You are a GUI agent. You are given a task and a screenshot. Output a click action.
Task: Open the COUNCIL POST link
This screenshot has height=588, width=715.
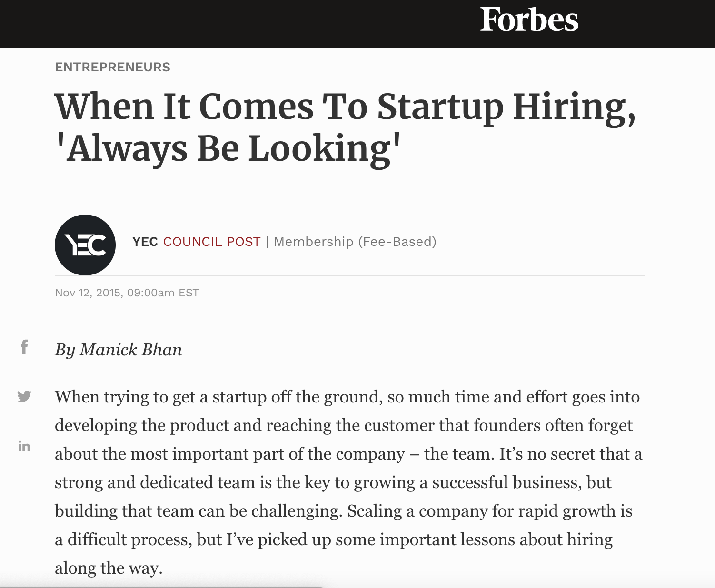(212, 242)
